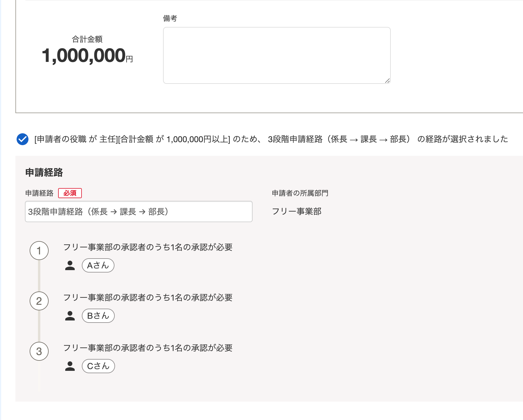Screen dimensions: 523x420
Task: Click the step 3 circle marker
Action: point(39,351)
